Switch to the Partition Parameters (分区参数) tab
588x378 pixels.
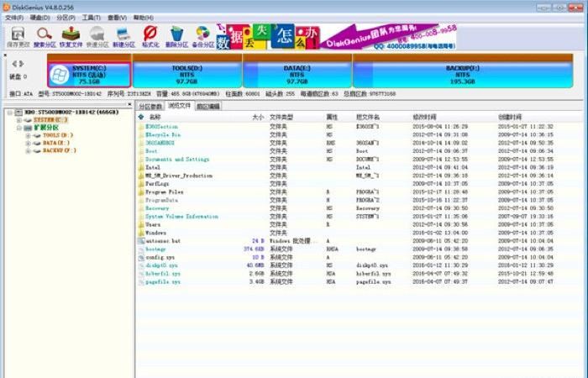[151, 107]
